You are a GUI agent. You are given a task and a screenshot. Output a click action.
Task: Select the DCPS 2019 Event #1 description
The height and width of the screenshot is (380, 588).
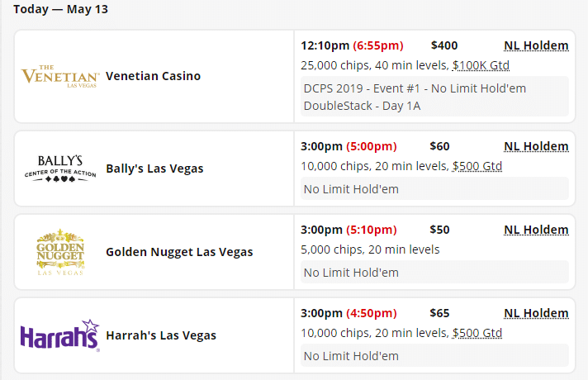pos(415,97)
